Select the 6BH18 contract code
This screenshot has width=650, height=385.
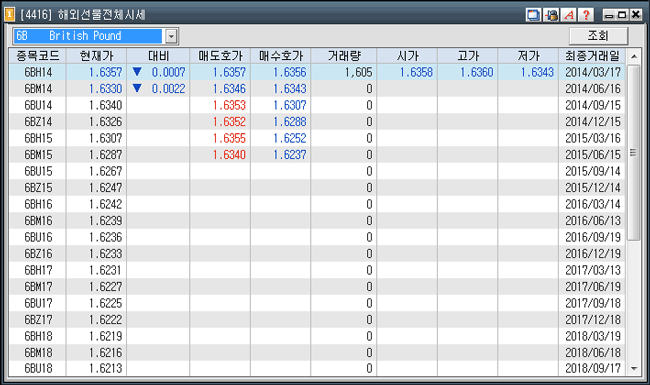click(38, 336)
